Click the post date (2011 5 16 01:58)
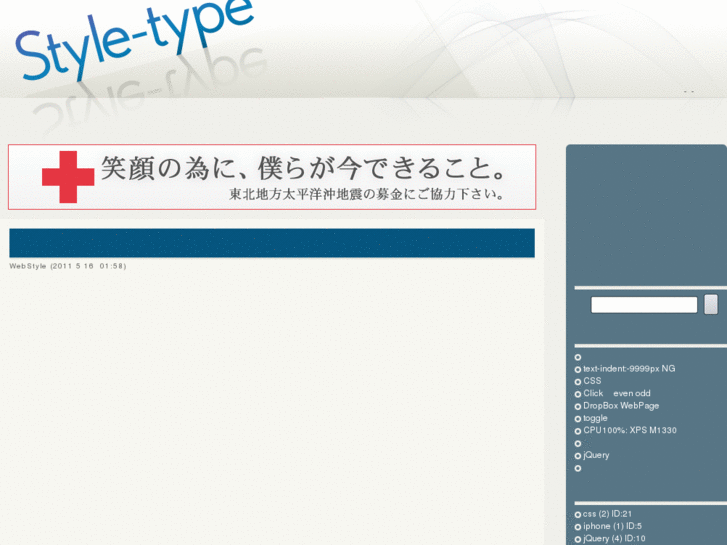Screen dimensions: 727x545 pos(88,266)
